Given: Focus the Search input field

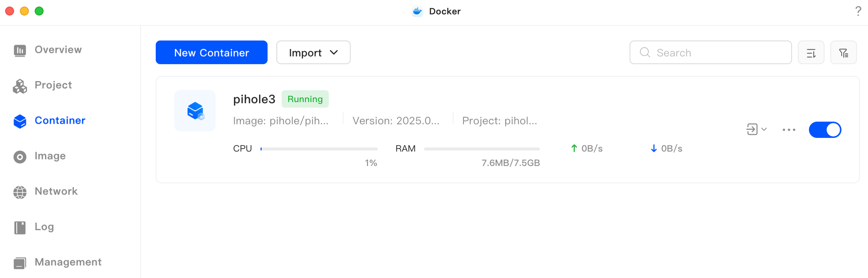Looking at the screenshot, I should pyautogui.click(x=710, y=52).
